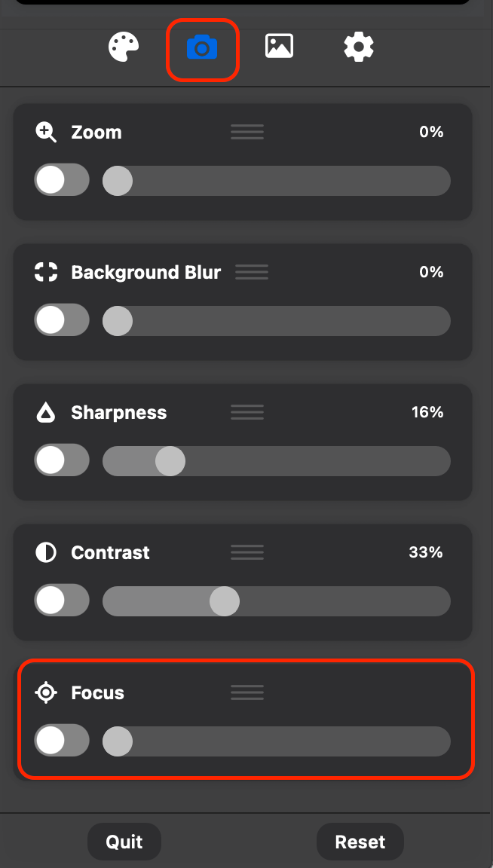Click the Contrast half-circle icon
The width and height of the screenshot is (493, 868).
click(47, 552)
